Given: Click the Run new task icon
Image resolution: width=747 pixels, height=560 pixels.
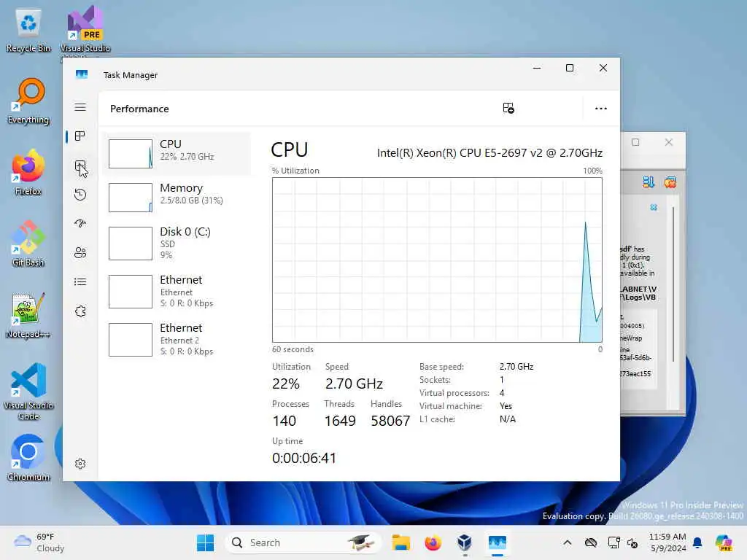Looking at the screenshot, I should 508,108.
